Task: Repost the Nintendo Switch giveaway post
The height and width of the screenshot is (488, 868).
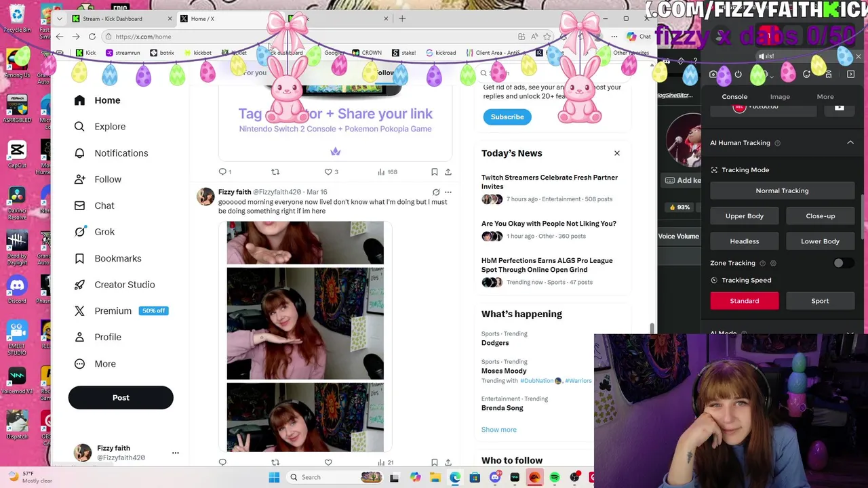Action: [x=275, y=172]
